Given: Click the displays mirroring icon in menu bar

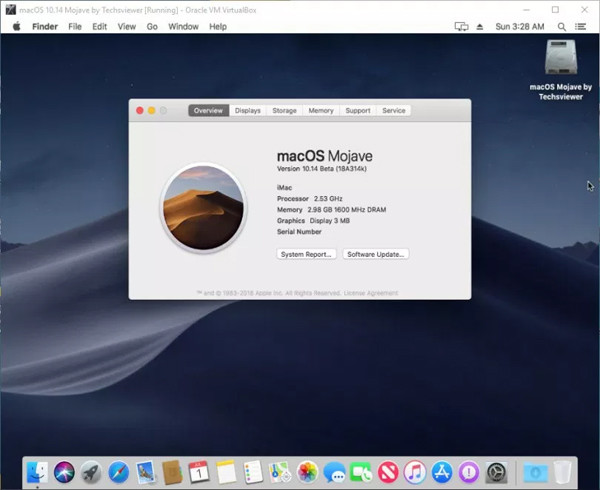Looking at the screenshot, I should pos(461,27).
